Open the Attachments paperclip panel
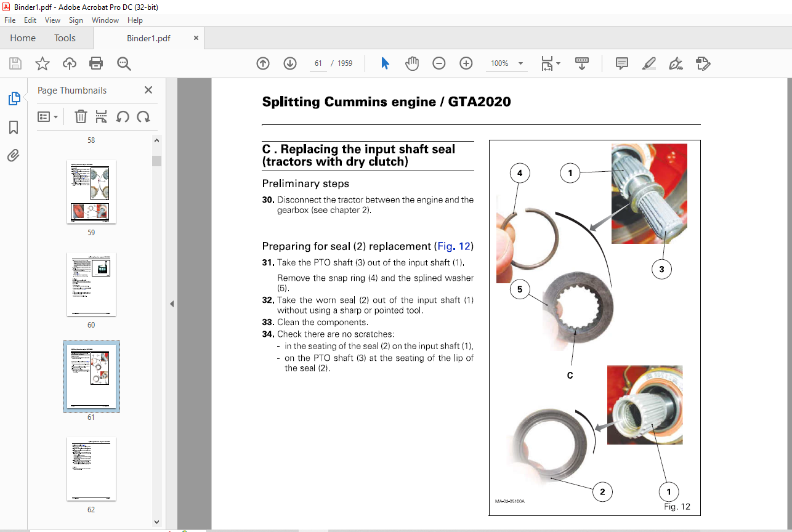 click(x=14, y=155)
